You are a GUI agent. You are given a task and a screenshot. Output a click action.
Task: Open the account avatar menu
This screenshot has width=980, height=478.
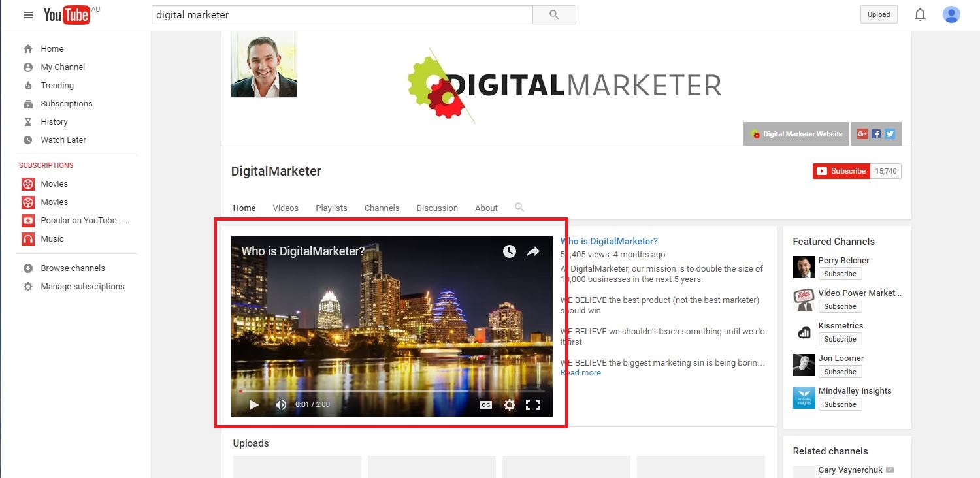951,14
